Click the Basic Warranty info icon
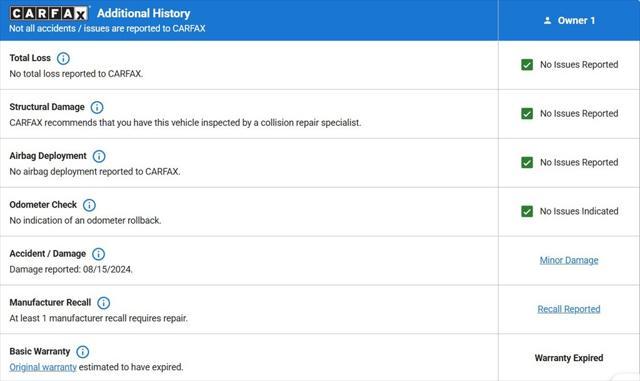This screenshot has width=640, height=381. click(83, 352)
